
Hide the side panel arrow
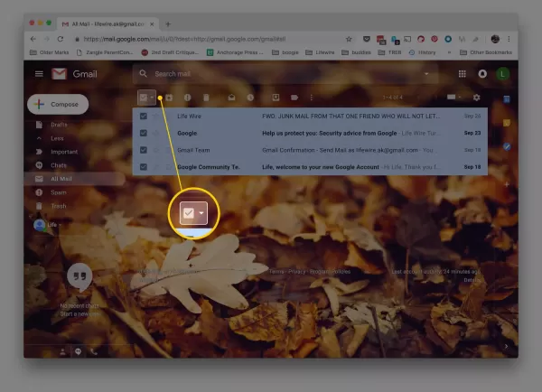coord(507,346)
